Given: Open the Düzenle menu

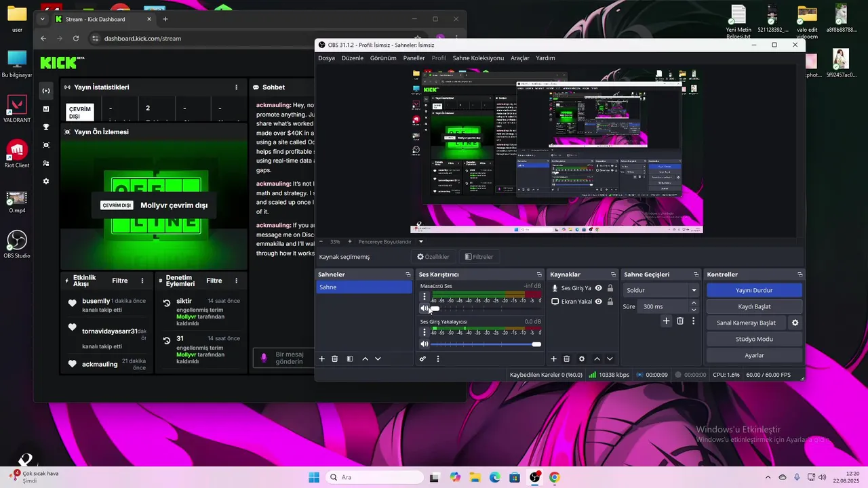Looking at the screenshot, I should pyautogui.click(x=353, y=58).
